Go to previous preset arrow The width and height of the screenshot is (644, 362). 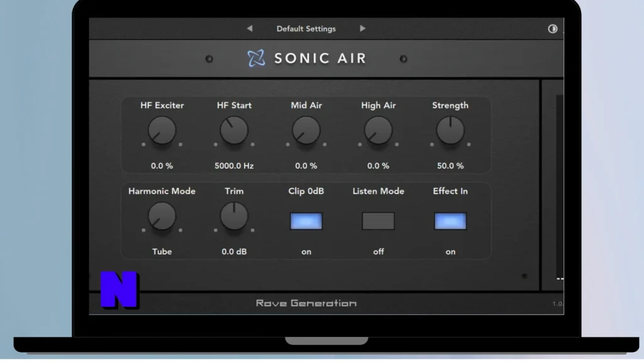pos(249,28)
